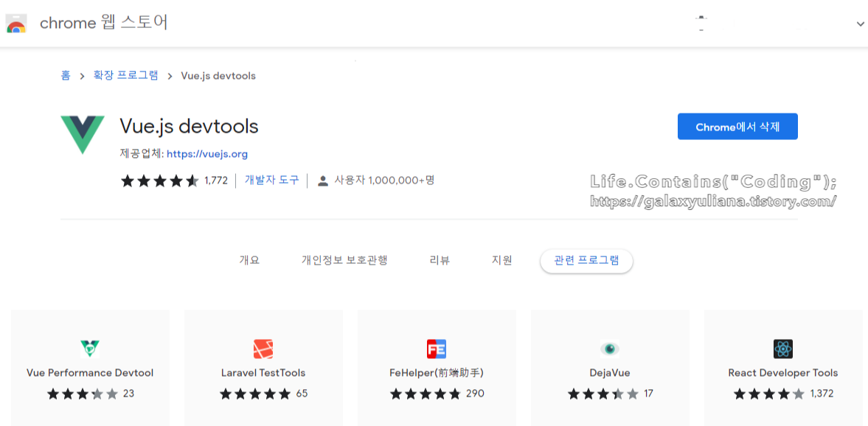
Task: Switch to the 개인정보 보호관행 tab
Action: (344, 260)
